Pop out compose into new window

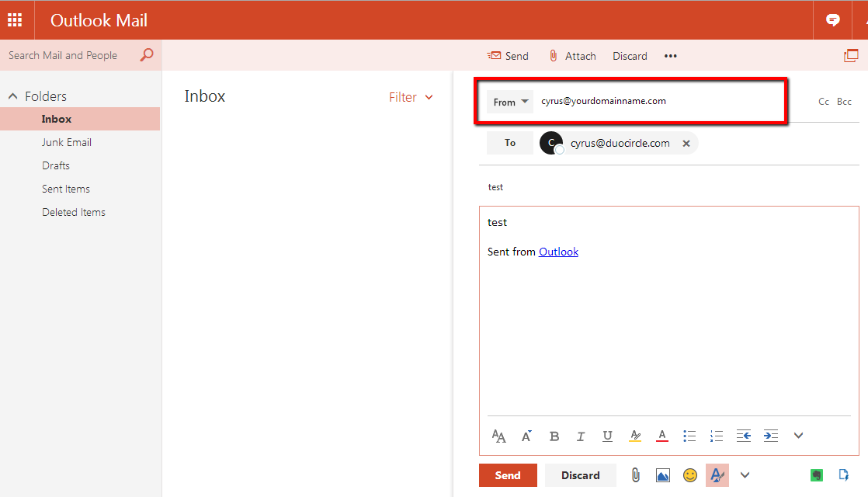pyautogui.click(x=851, y=55)
